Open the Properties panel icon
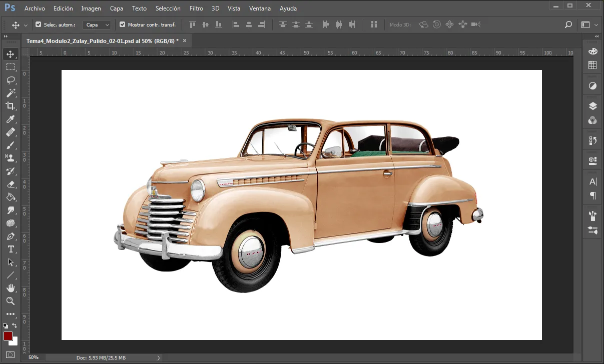The width and height of the screenshot is (604, 364). tap(592, 160)
